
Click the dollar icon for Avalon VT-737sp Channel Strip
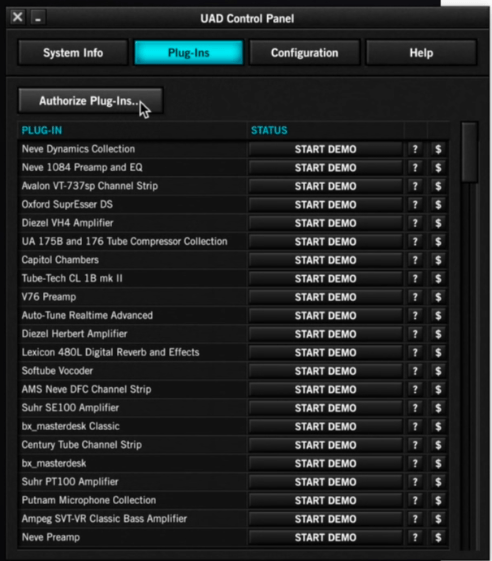pos(438,186)
